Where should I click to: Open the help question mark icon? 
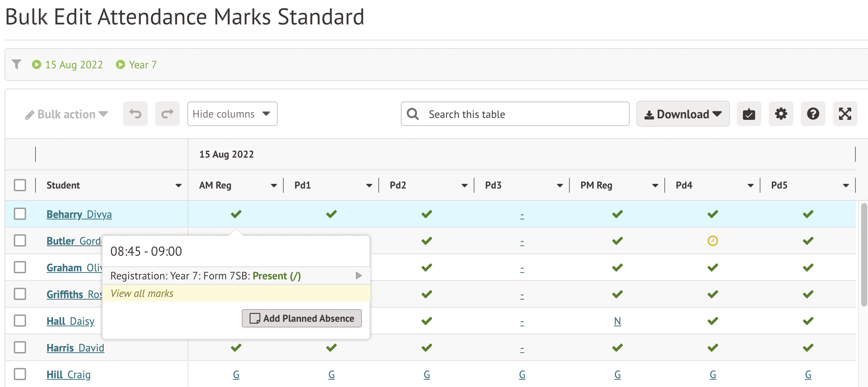point(813,114)
